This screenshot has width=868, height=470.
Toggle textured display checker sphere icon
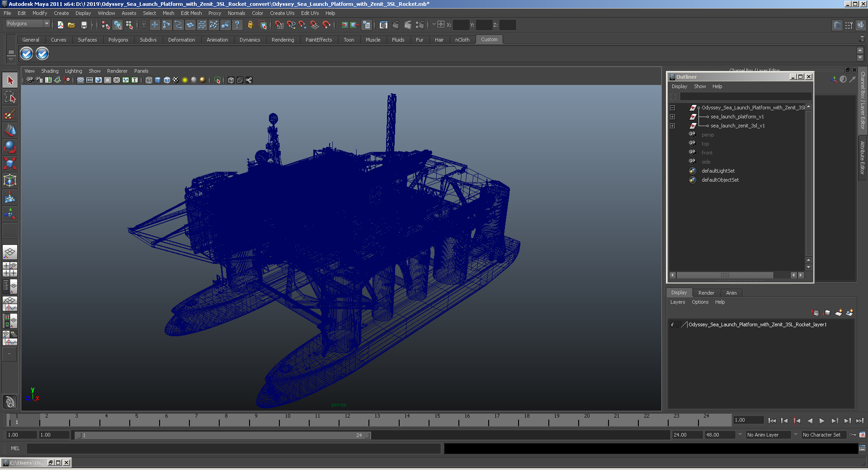pyautogui.click(x=176, y=80)
